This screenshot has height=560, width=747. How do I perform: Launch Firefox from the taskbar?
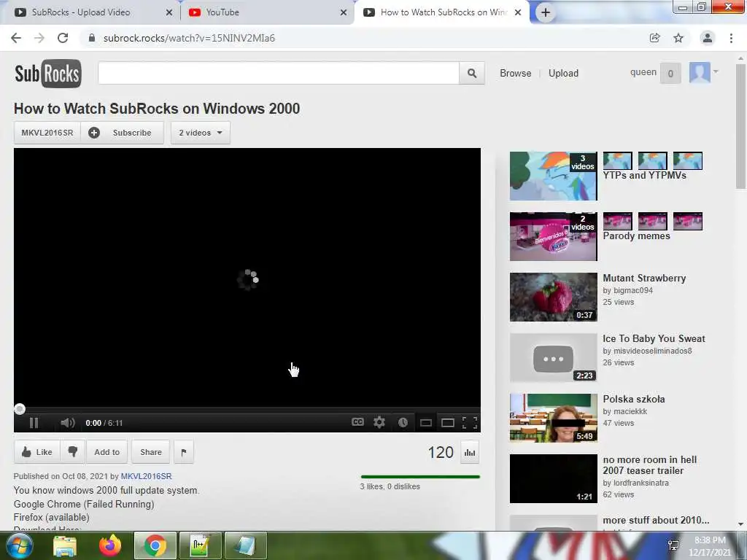pyautogui.click(x=110, y=545)
